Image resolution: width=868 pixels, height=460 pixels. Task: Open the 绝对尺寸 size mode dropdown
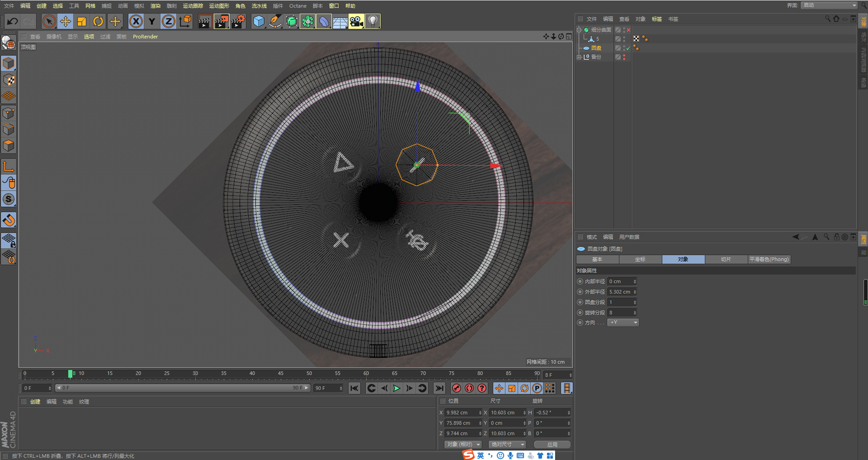coord(508,444)
